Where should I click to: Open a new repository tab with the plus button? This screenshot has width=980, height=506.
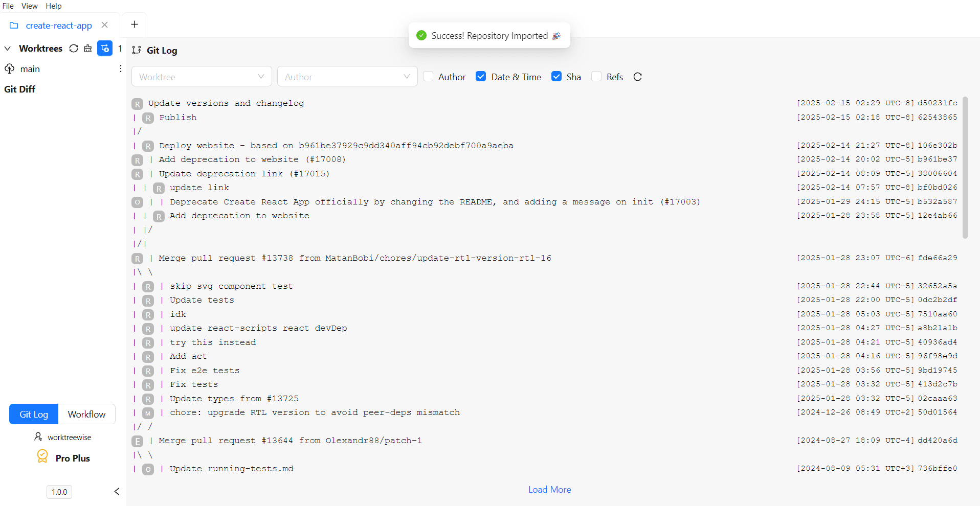point(134,24)
